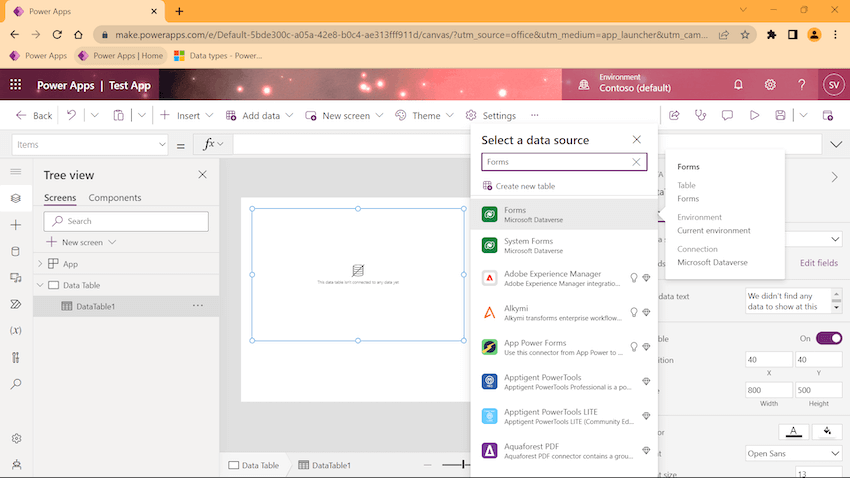Open Power Apps settings gear in header
Viewport: 850px width, 478px height.
coord(770,85)
